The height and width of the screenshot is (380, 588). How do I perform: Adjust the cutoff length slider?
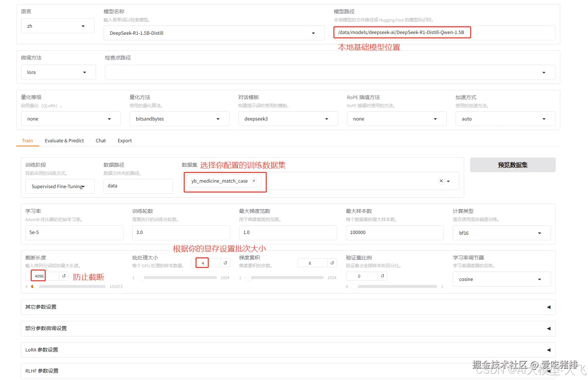[x=68, y=286]
